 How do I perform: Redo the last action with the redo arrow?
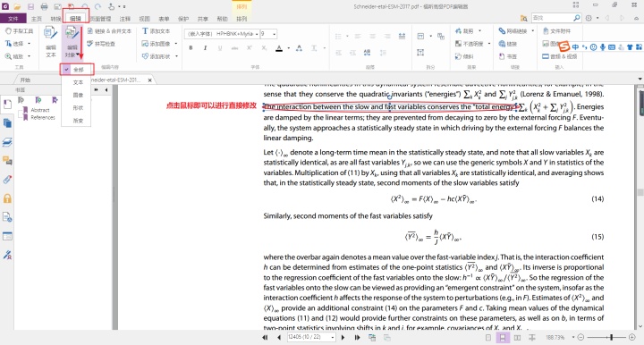(x=97, y=6)
